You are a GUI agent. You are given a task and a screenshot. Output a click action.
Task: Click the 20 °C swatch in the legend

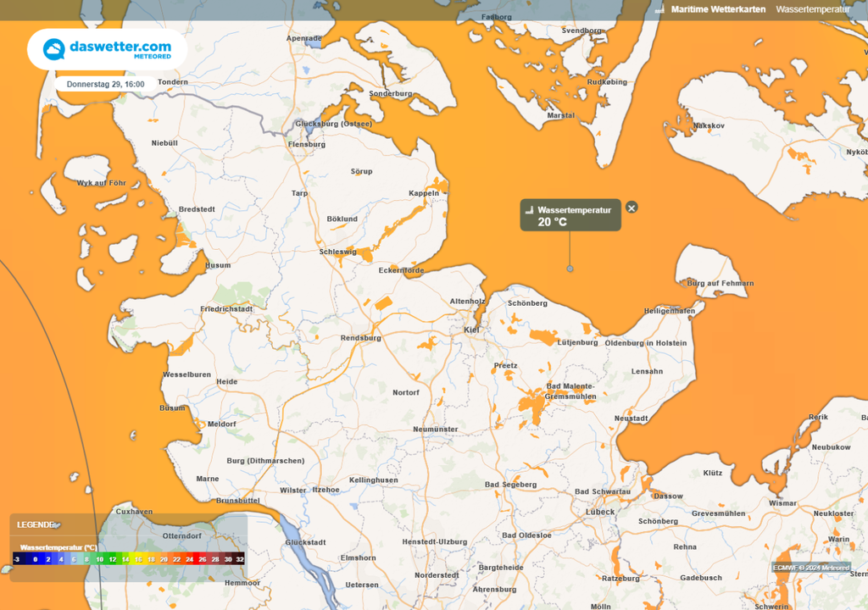point(164,559)
